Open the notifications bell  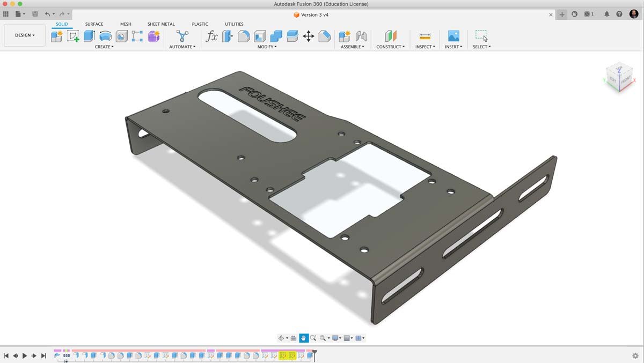(x=607, y=14)
